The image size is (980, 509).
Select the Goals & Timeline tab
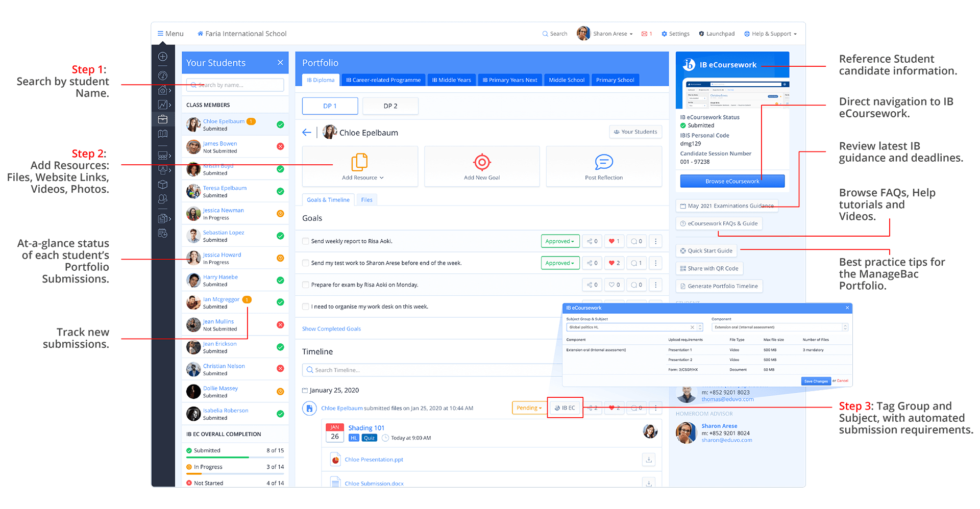(328, 200)
